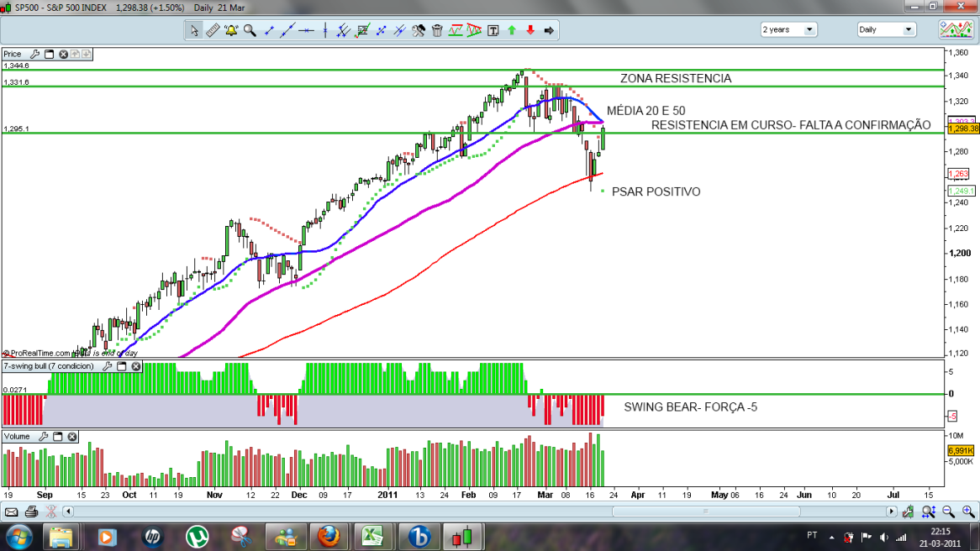Select the arrow cursor tool
The height and width of the screenshot is (551, 980).
coord(194,30)
